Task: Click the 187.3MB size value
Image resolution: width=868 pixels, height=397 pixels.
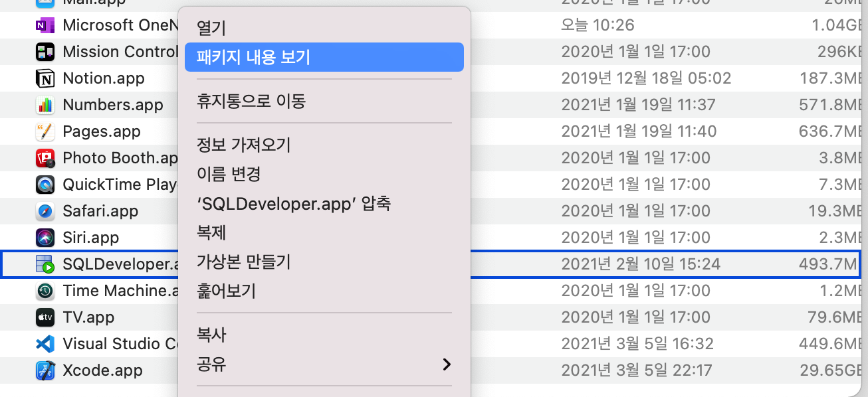Action: click(x=829, y=78)
